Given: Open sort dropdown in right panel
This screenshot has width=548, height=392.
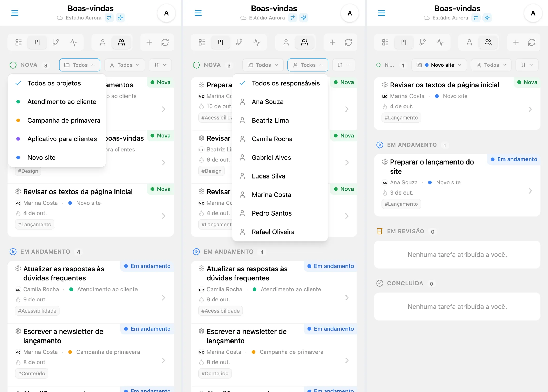Looking at the screenshot, I should (527, 65).
